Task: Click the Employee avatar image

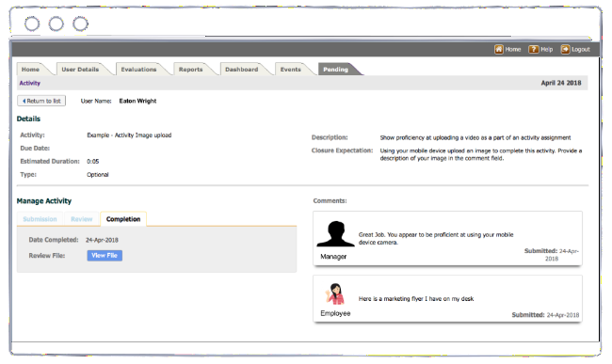Action: pyautogui.click(x=335, y=293)
